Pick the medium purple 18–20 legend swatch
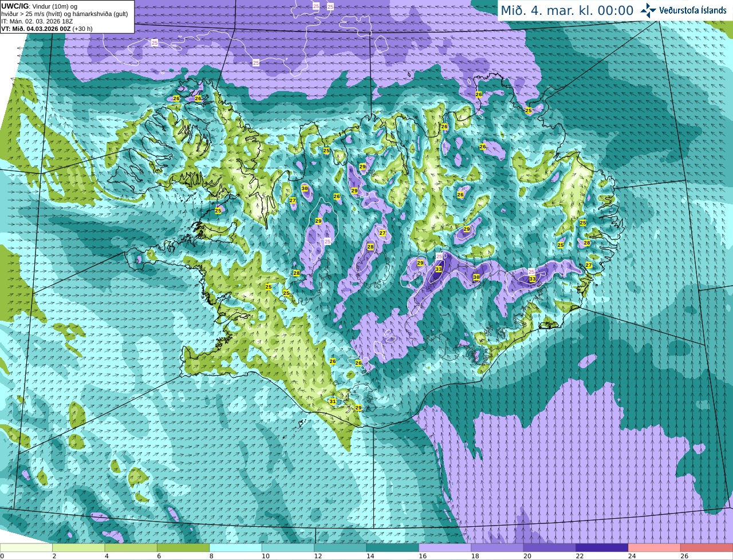Viewport: 733px width, 560px height. (x=497, y=548)
